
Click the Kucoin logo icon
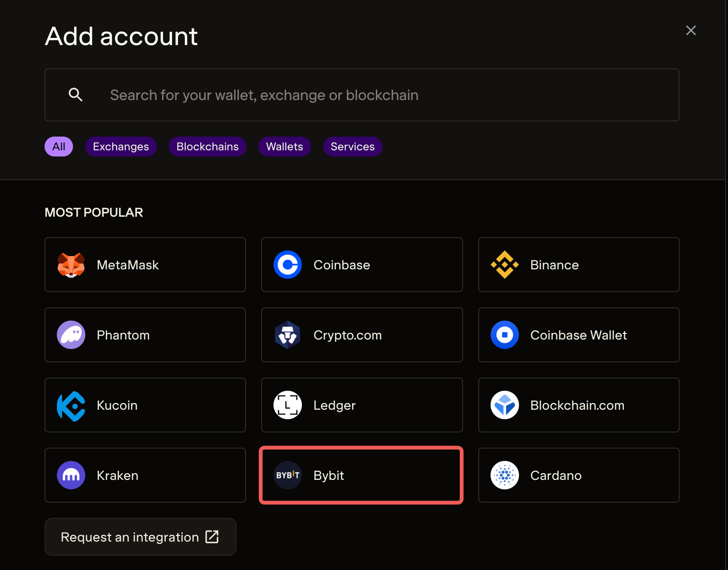pyautogui.click(x=71, y=406)
